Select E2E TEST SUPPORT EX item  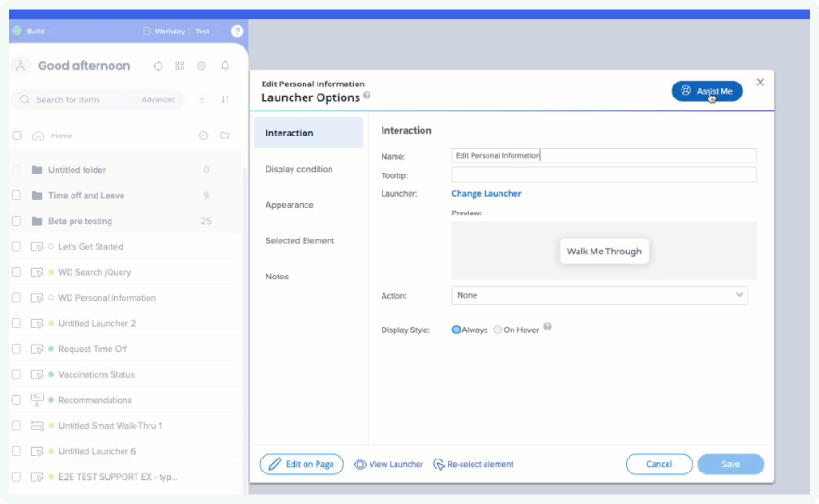pyautogui.click(x=118, y=477)
